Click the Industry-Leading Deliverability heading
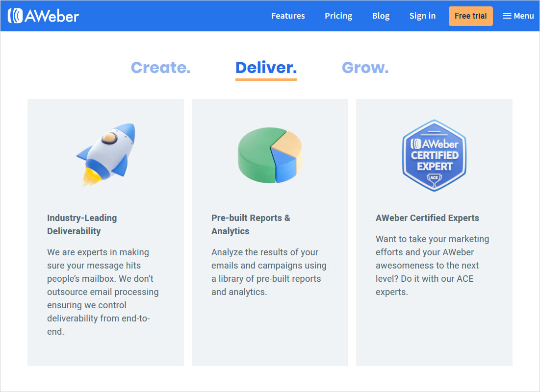The image size is (540, 392). [x=82, y=224]
